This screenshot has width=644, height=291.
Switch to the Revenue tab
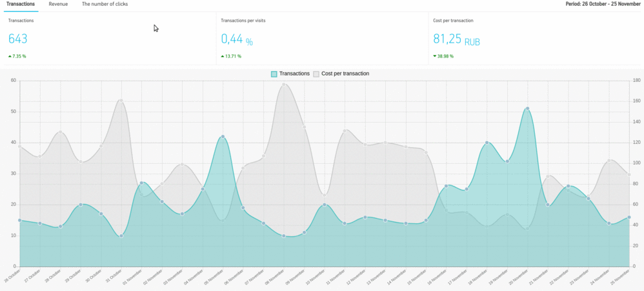point(58,4)
